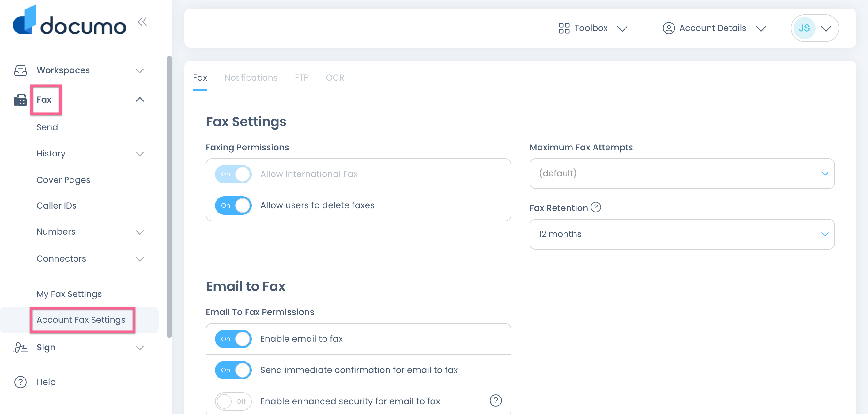Click the Workspaces inbox icon

pos(21,70)
